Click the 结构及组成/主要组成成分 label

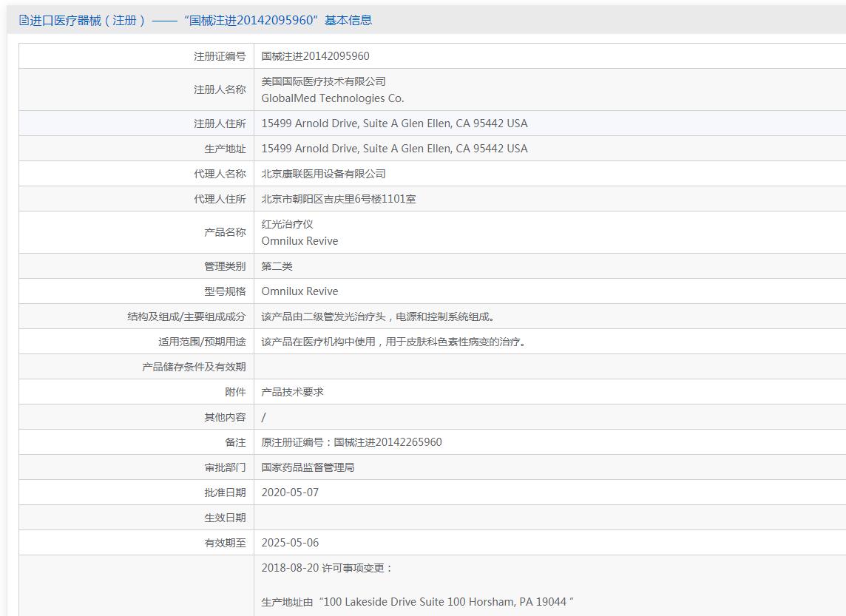coord(186,317)
